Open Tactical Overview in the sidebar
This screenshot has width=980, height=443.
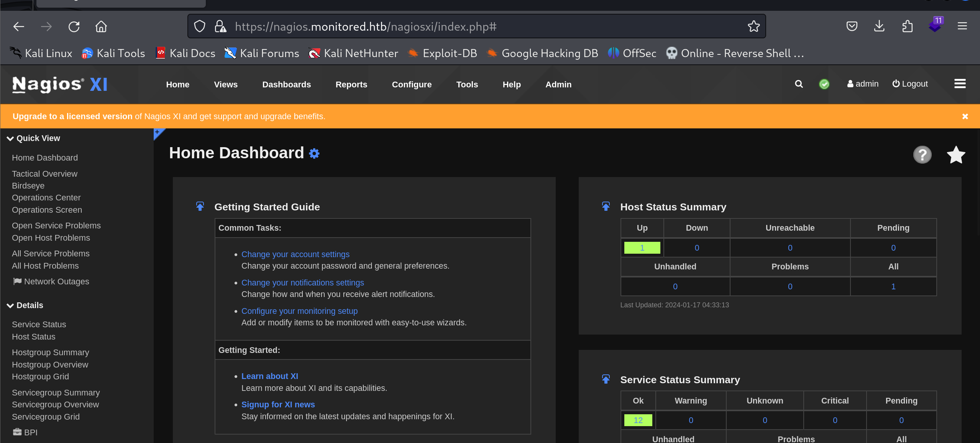click(x=44, y=174)
